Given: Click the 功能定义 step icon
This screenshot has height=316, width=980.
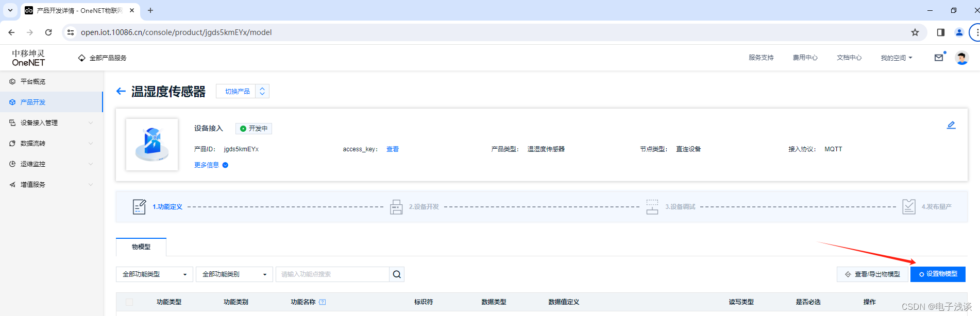Looking at the screenshot, I should (139, 207).
